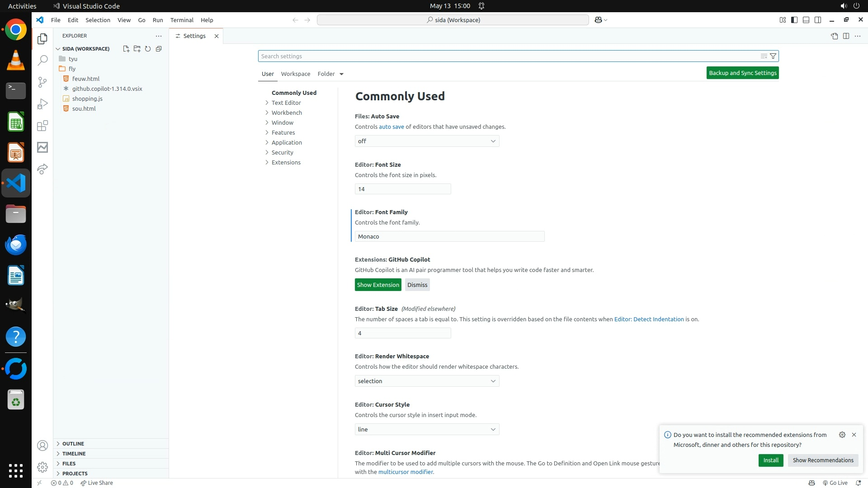Viewport: 868px width, 488px height.
Task: Collapse all folders in Explorer
Action: coord(159,49)
